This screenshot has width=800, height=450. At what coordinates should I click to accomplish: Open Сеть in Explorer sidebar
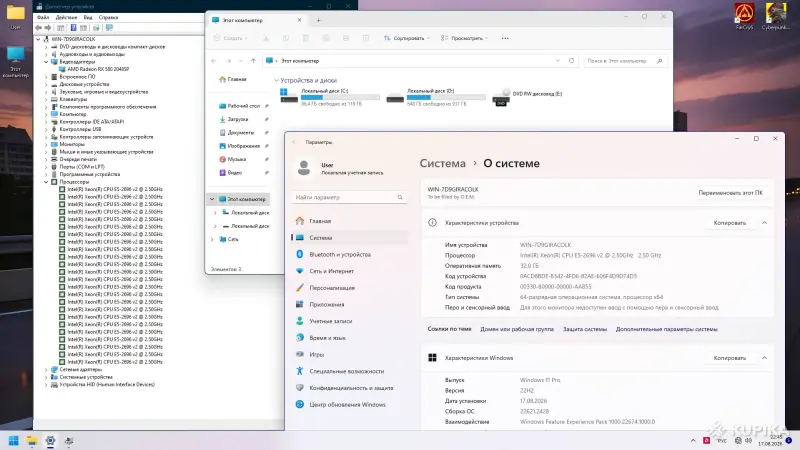[x=229, y=239]
